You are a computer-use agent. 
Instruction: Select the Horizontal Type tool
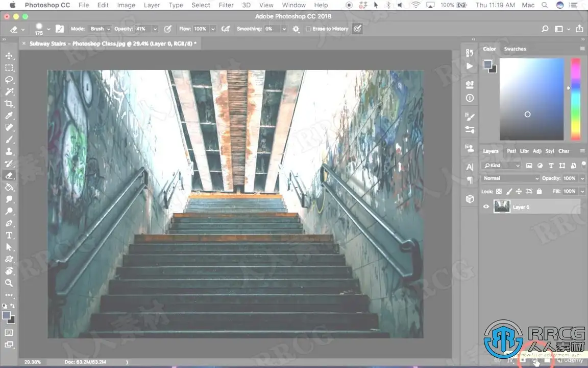[x=9, y=236]
